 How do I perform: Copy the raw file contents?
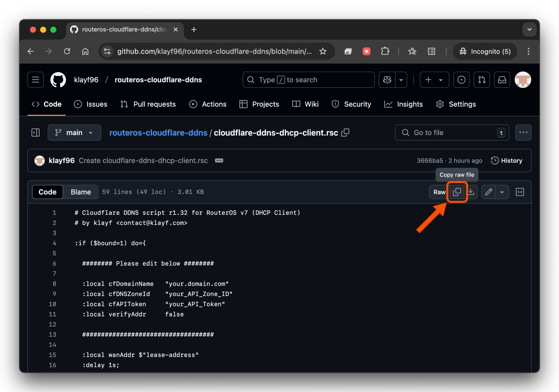click(457, 192)
